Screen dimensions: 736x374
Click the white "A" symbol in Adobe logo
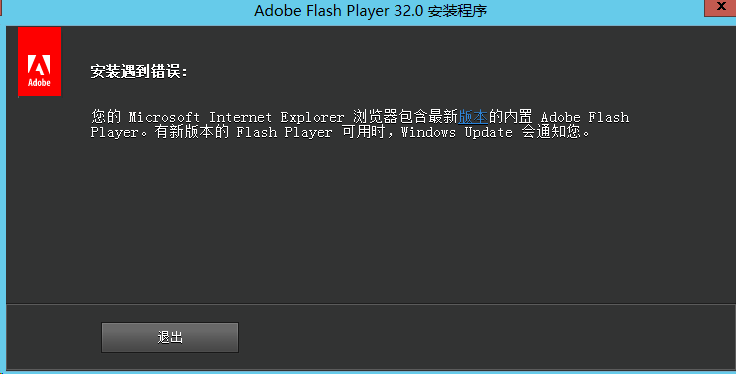(x=39, y=65)
